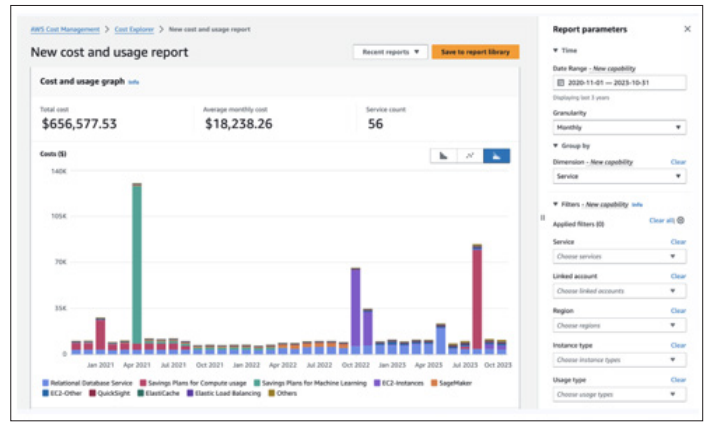
Task: Open the Choose regions dropdown
Action: coord(620,325)
